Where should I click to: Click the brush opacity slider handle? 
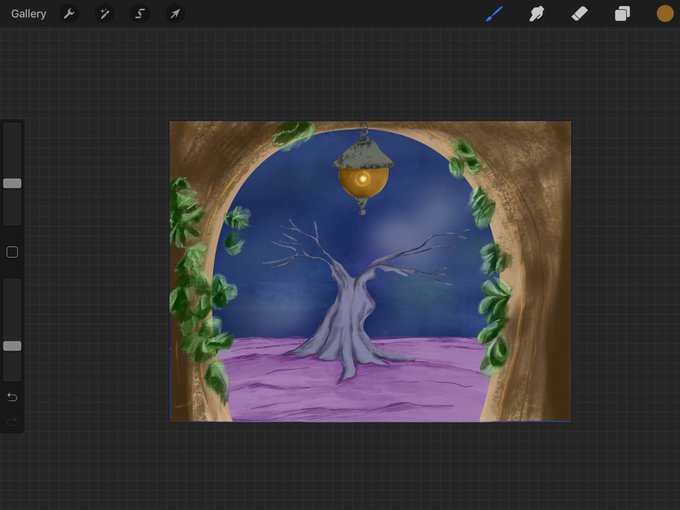click(12, 346)
